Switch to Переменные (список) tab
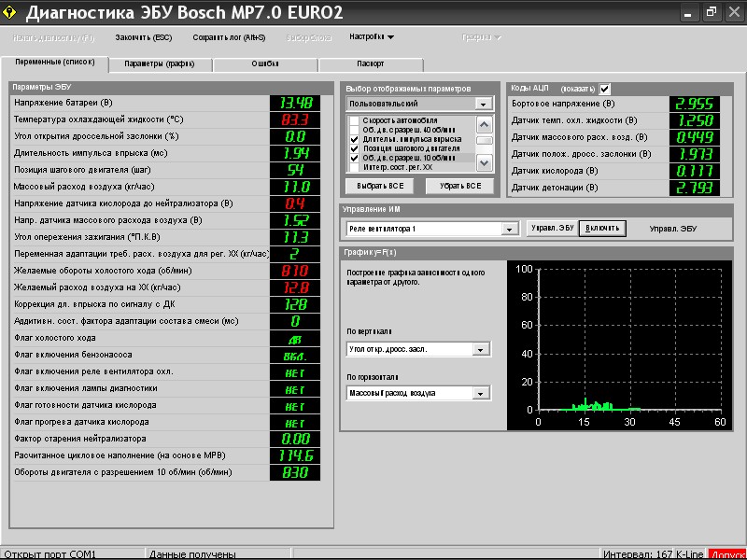The width and height of the screenshot is (747, 560). click(x=55, y=63)
